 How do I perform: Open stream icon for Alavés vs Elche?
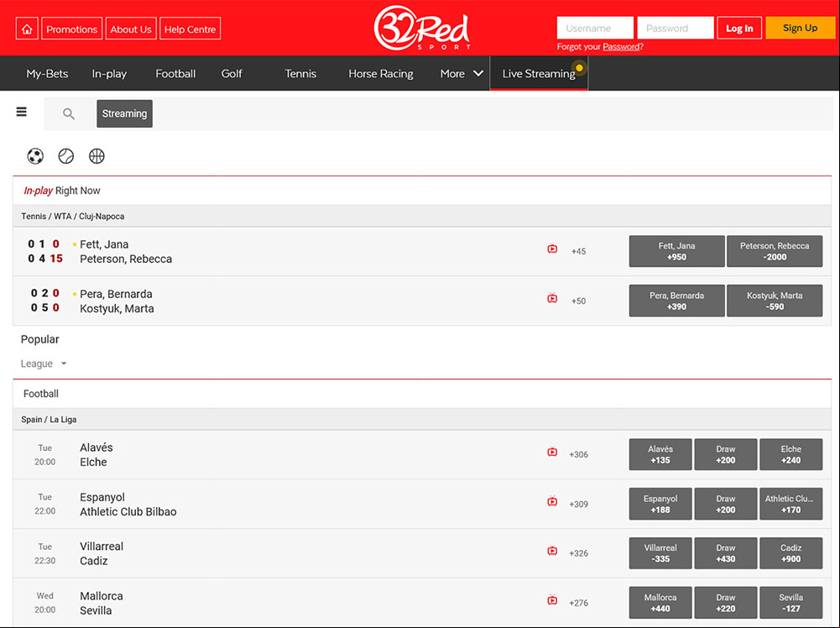click(552, 453)
